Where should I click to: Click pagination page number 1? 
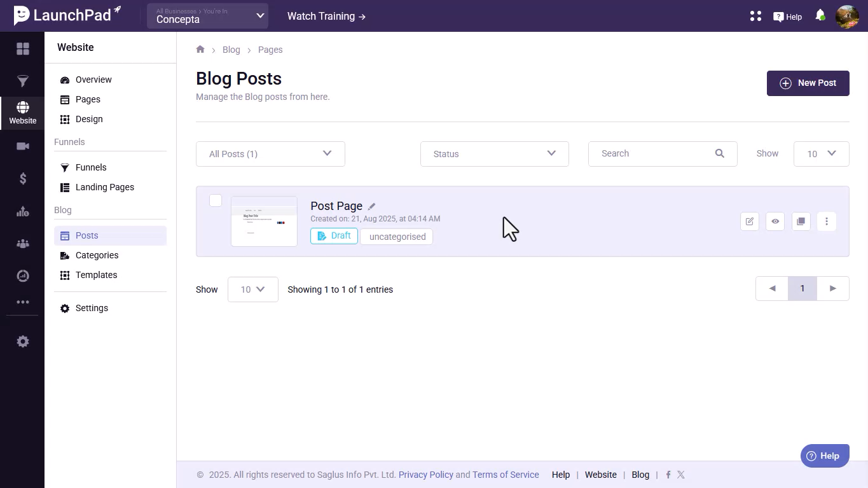803,288
